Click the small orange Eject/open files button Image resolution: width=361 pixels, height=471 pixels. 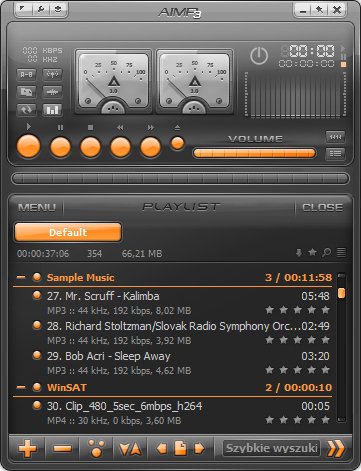tap(177, 143)
